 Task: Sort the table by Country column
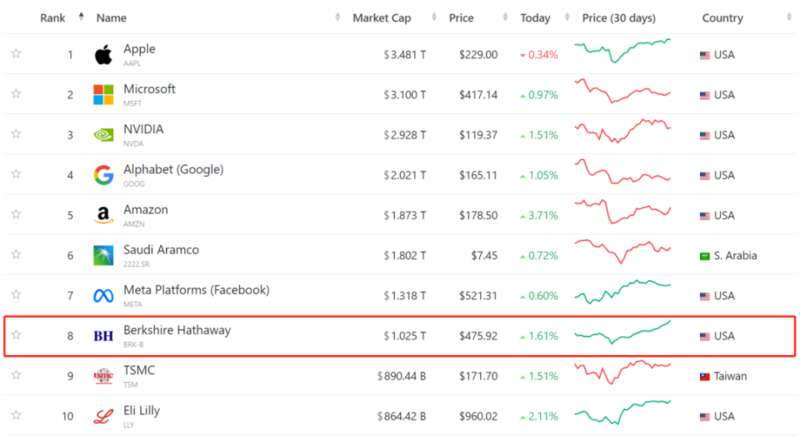click(x=722, y=18)
